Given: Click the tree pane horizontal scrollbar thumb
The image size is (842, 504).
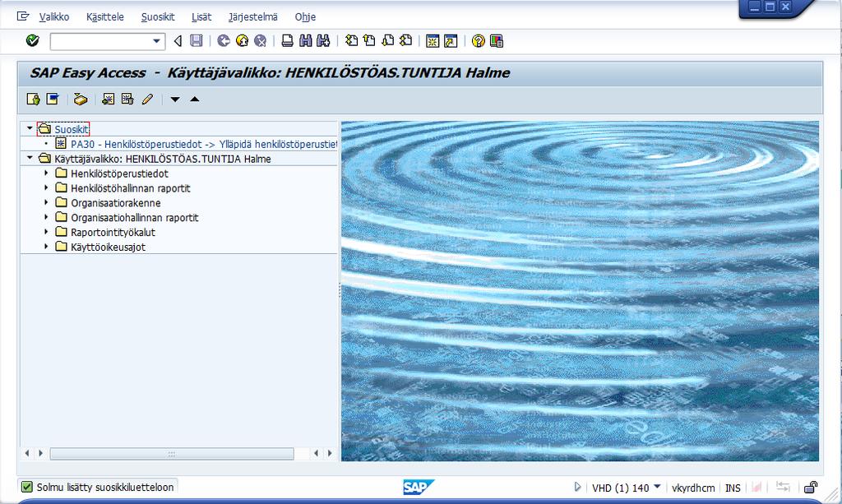Looking at the screenshot, I should 172,454.
